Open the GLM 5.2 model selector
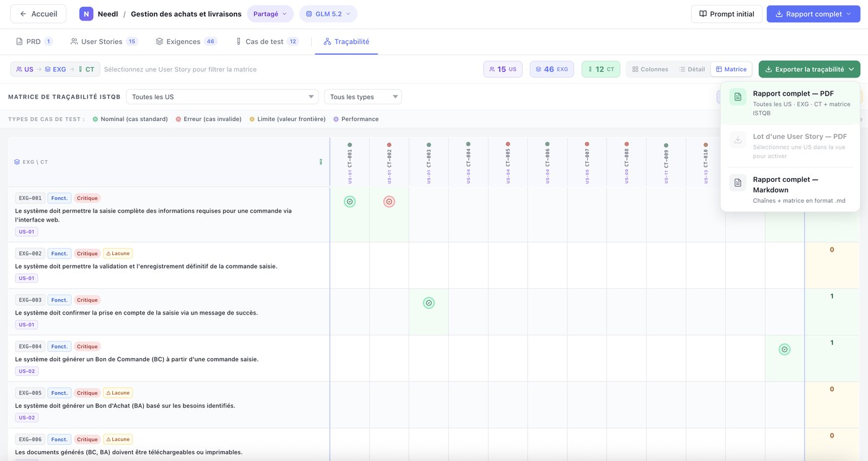868x461 pixels. (329, 14)
